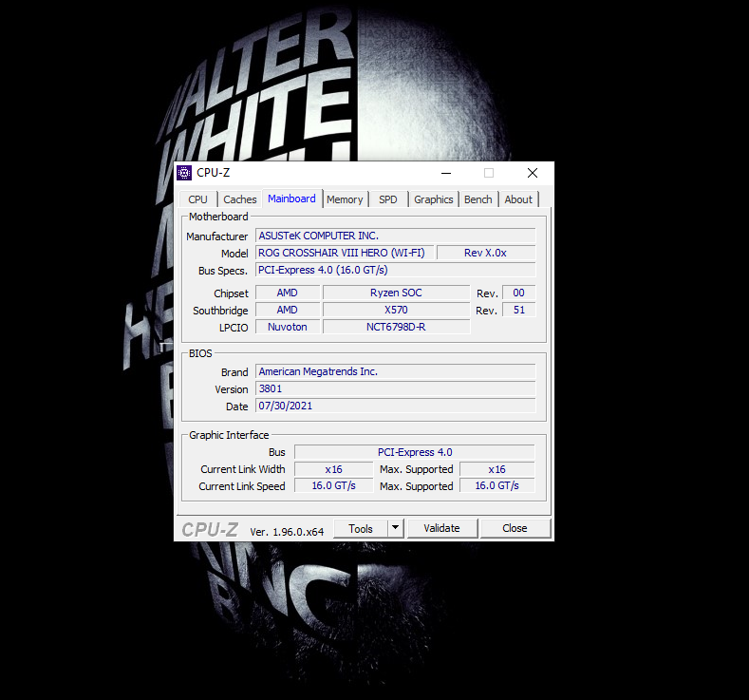Viewport: 749px width, 700px height.
Task: Click the Ver. 1.96.0.x64 version text
Action: coord(287,532)
